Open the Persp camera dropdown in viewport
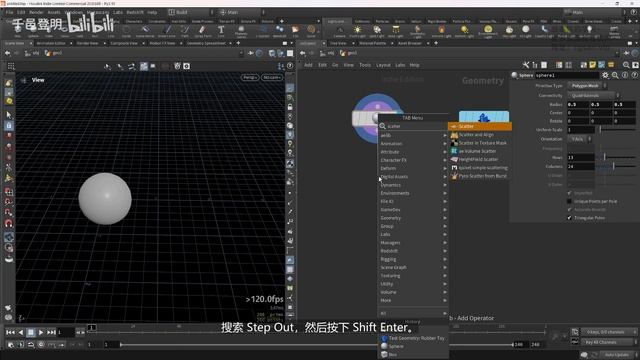 (250, 77)
